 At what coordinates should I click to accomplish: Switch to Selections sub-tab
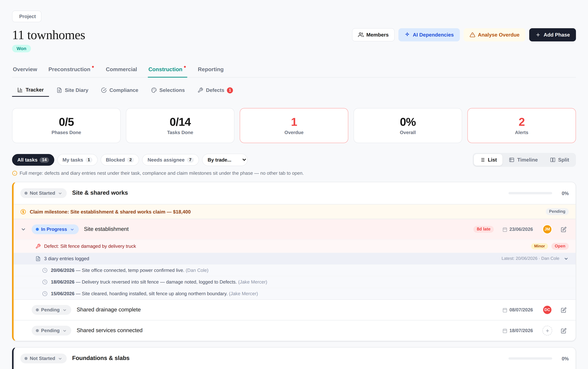point(168,90)
